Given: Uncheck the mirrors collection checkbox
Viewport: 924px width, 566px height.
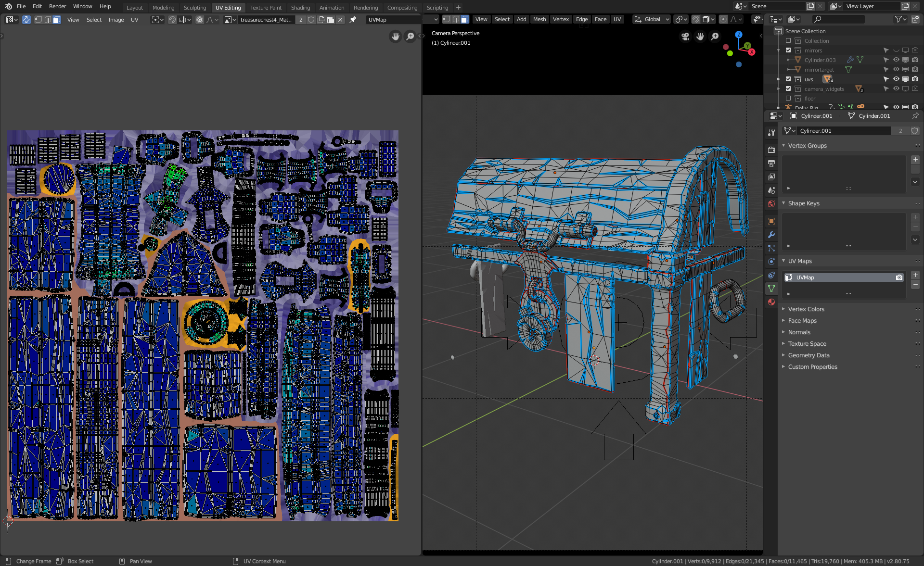Looking at the screenshot, I should [788, 50].
